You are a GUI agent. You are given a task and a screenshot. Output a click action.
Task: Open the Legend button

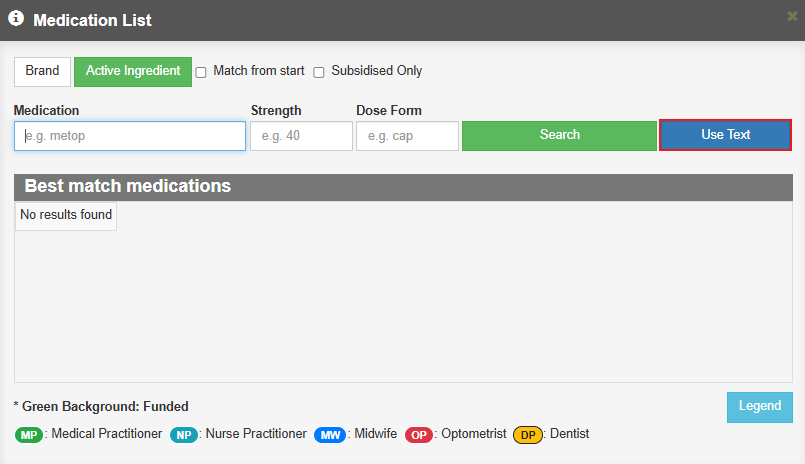[760, 408]
